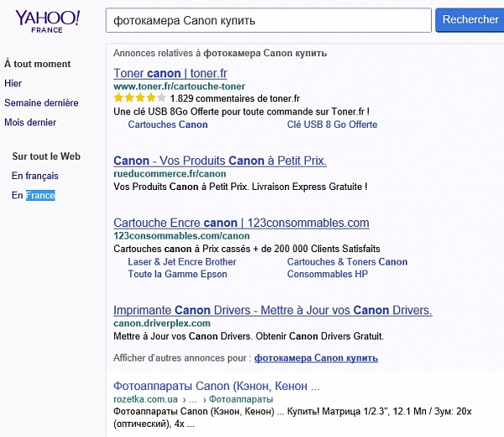Open the 'Cartouches & Toners Canon' sitelink
504x437 pixels.
(347, 261)
